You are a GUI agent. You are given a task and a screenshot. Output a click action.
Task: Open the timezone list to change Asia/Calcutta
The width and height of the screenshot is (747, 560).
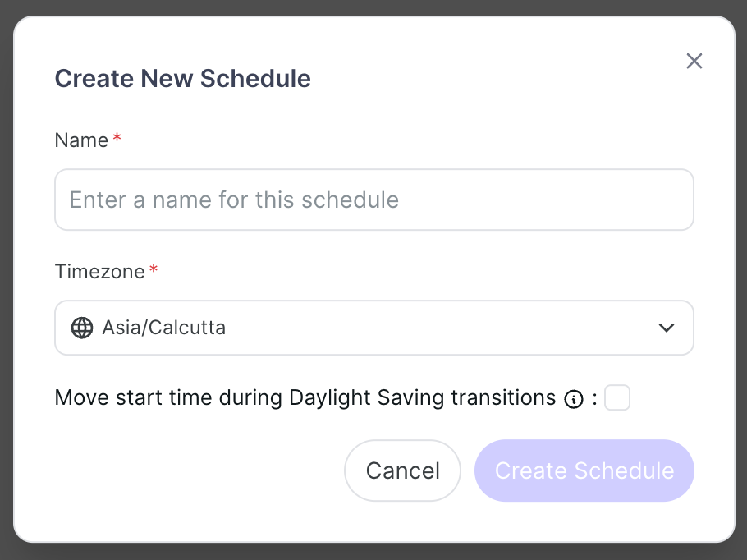coord(374,328)
